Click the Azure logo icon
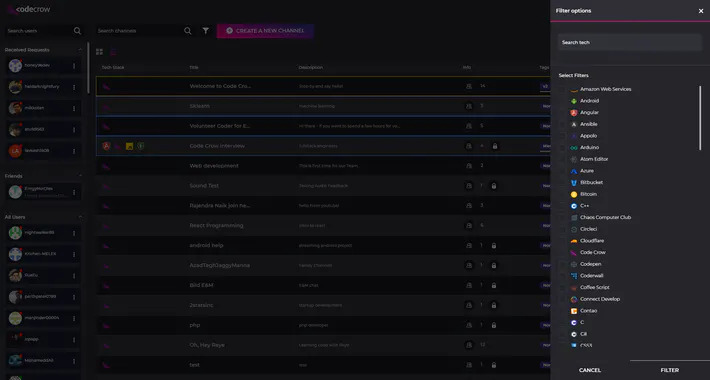Image resolution: width=710 pixels, height=380 pixels. pyautogui.click(x=574, y=171)
